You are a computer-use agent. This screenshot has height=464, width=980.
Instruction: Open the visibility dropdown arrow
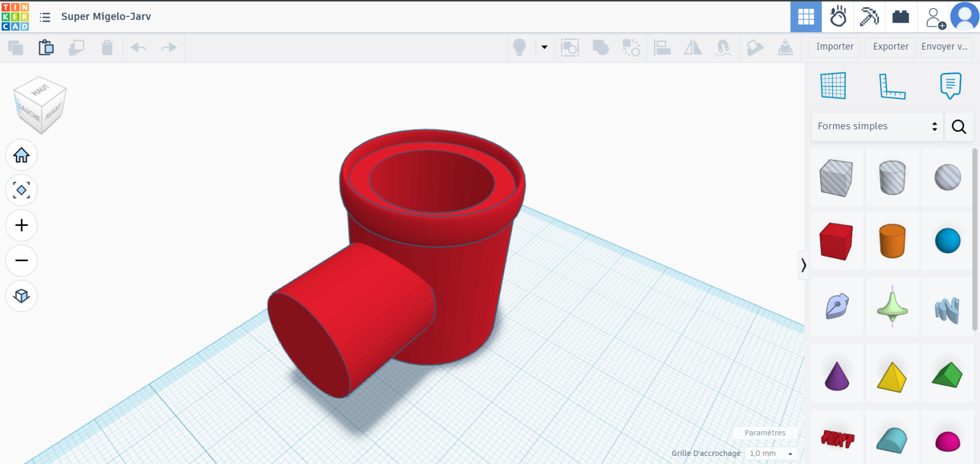(544, 47)
